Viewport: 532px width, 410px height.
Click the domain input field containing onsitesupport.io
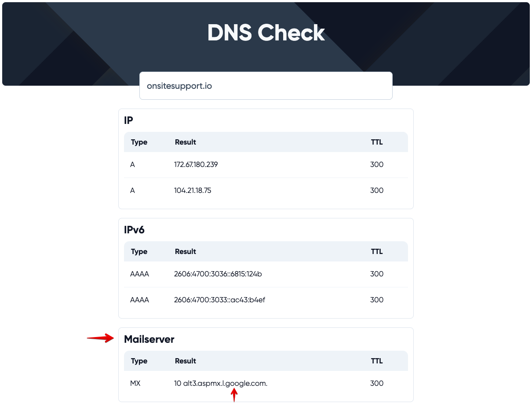[266, 86]
